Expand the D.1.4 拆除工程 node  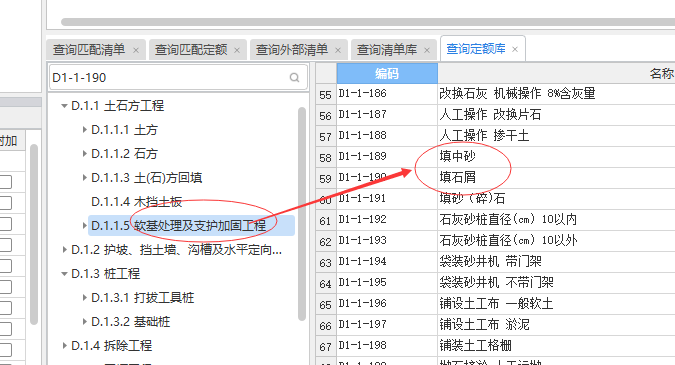click(65, 345)
